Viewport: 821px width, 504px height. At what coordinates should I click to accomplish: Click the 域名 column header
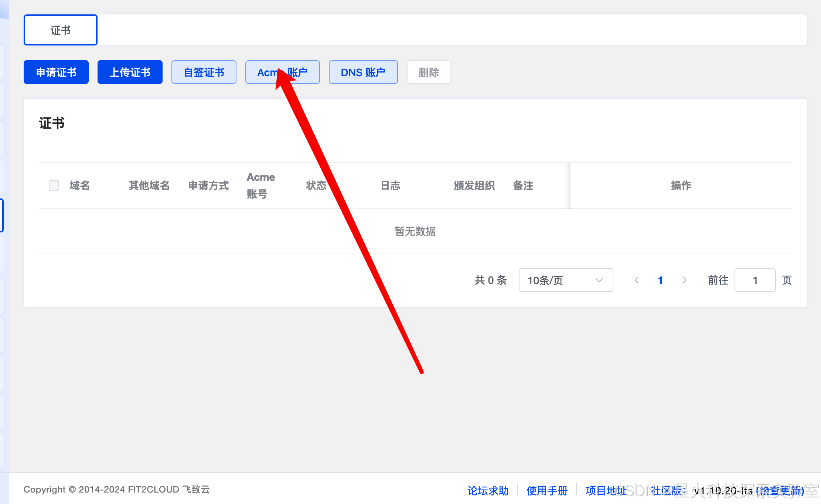pyautogui.click(x=80, y=185)
